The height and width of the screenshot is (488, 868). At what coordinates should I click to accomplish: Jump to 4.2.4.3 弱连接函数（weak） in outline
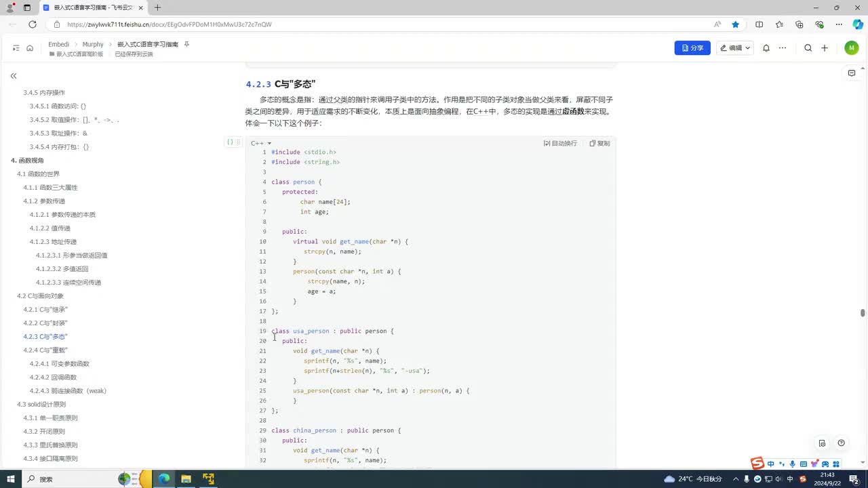point(68,391)
